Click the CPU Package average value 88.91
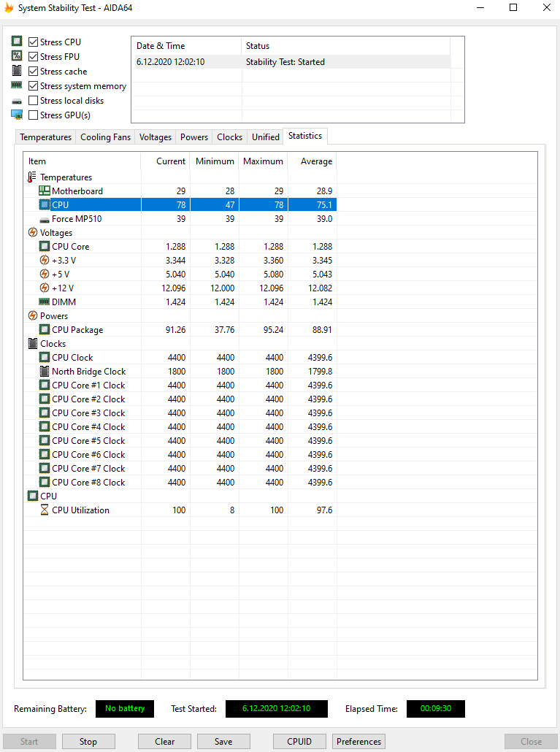This screenshot has height=752, width=560. point(322,330)
